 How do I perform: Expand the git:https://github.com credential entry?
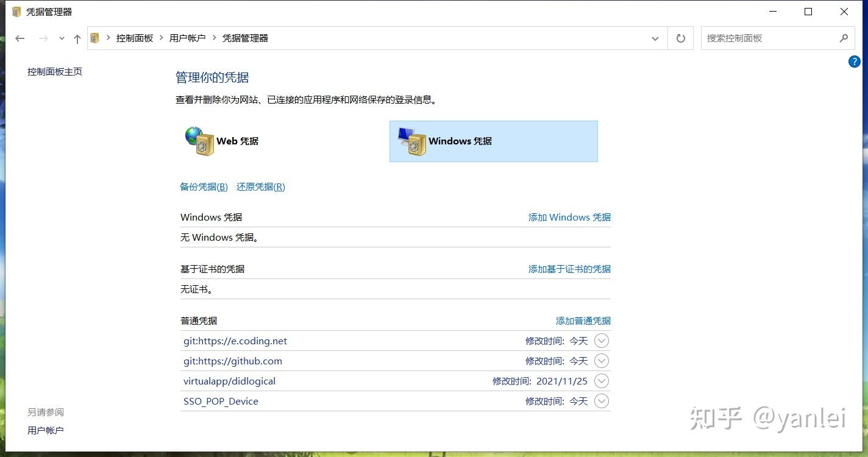coord(602,361)
